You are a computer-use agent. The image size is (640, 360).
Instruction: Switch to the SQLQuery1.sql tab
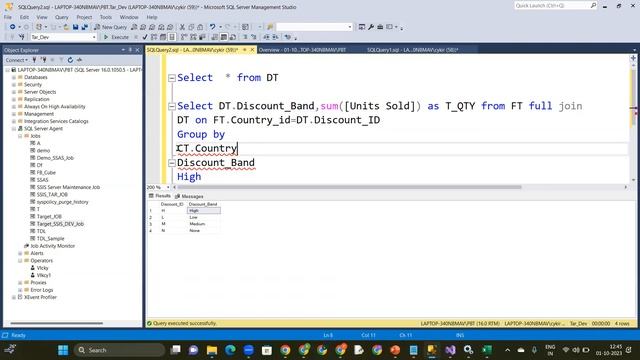coord(412,50)
